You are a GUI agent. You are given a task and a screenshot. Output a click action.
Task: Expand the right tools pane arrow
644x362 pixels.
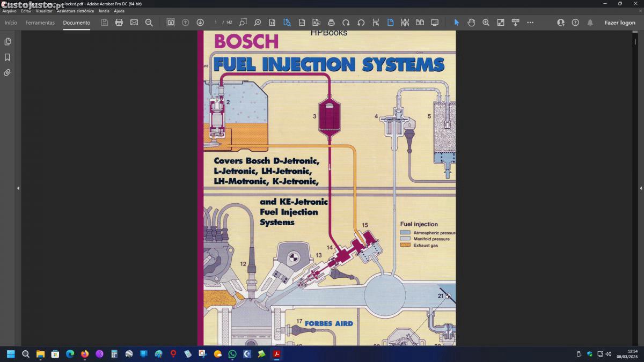(x=641, y=188)
